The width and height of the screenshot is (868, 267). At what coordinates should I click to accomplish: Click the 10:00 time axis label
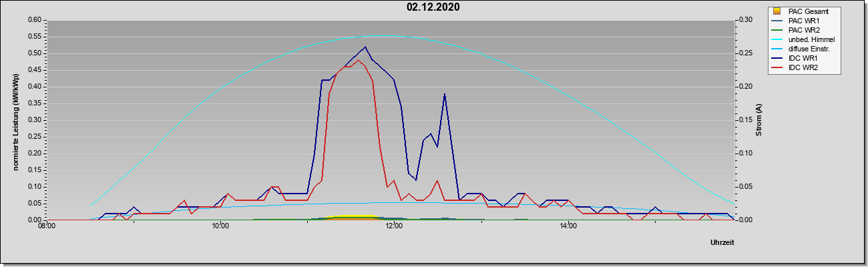coord(220,227)
